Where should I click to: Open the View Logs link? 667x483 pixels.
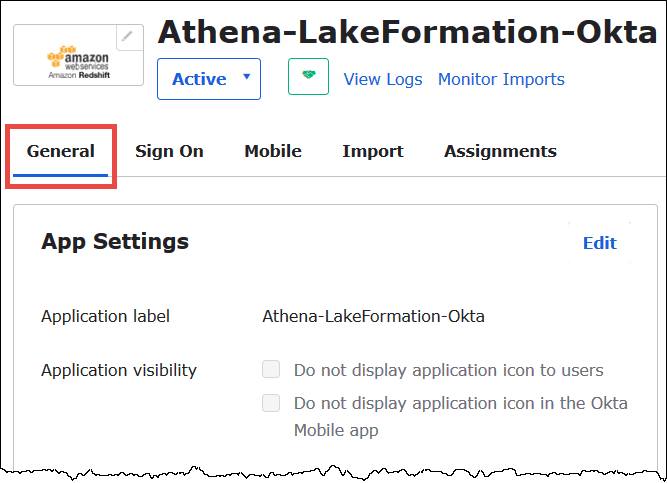click(383, 79)
